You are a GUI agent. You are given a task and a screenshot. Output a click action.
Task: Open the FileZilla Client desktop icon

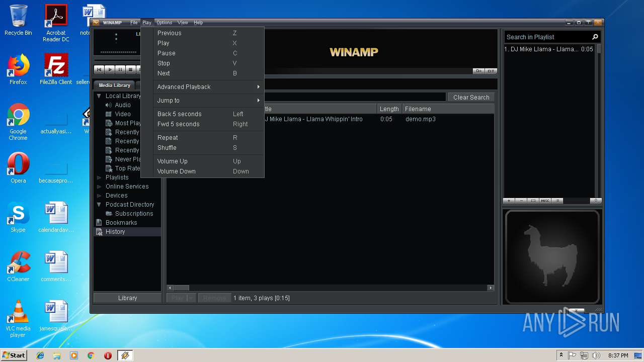[x=56, y=69]
